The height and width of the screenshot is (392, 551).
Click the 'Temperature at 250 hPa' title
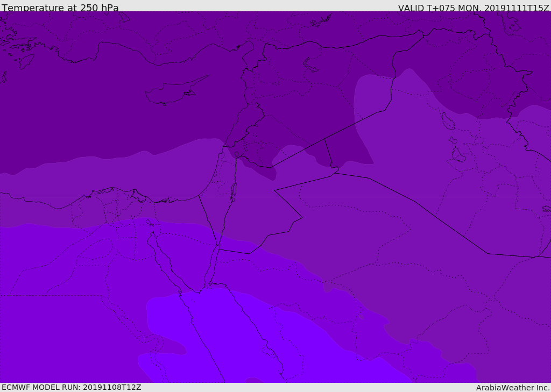tap(60, 8)
